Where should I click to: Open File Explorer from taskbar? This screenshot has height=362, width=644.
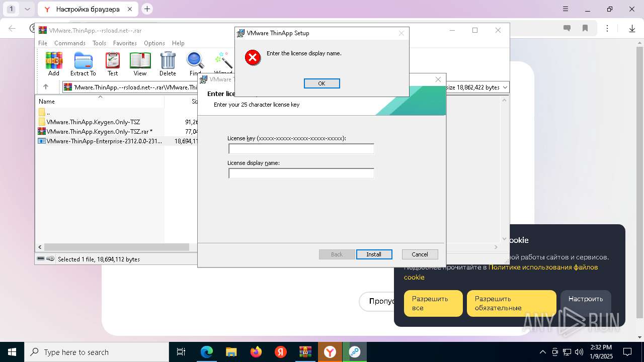point(231,352)
